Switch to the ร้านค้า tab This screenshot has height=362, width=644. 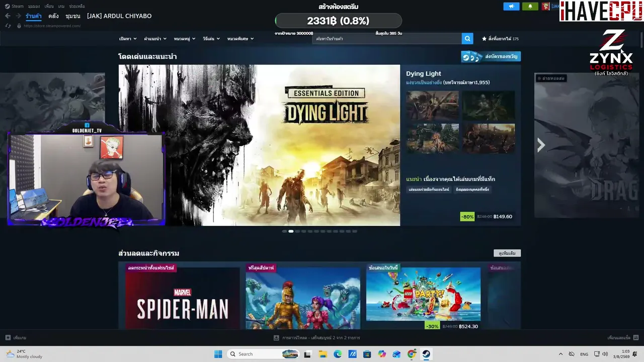[34, 16]
